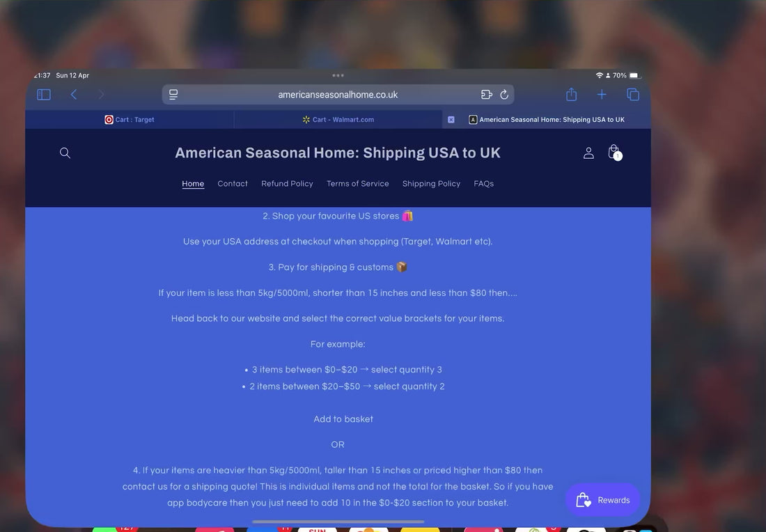Tap the Share icon in Safari toolbar
766x532 pixels.
tap(572, 94)
